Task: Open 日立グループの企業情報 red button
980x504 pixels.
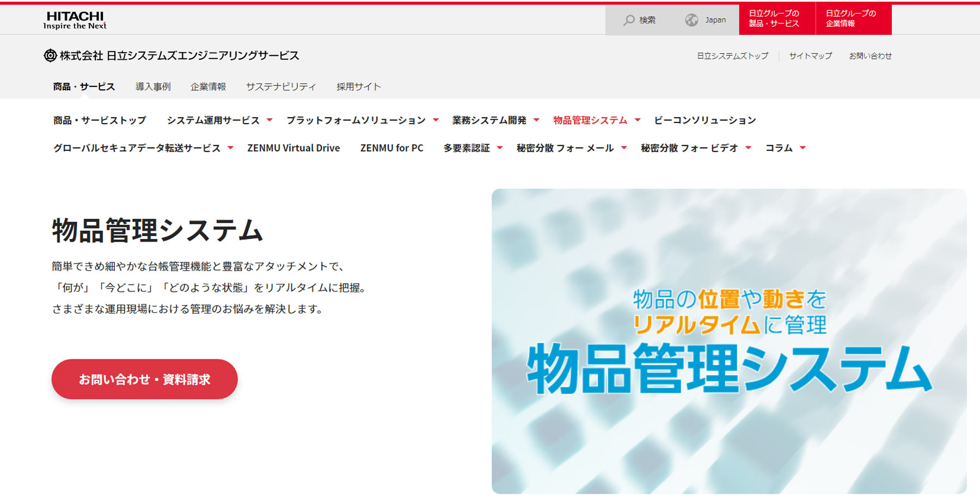Action: (x=854, y=19)
